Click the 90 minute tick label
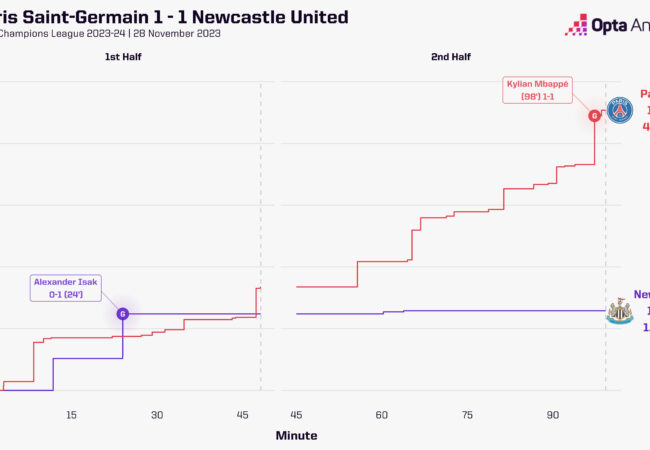This screenshot has width=650, height=450. coord(553,414)
